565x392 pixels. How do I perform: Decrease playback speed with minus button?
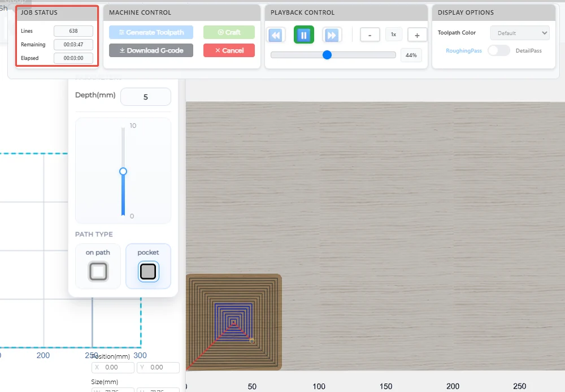point(370,35)
